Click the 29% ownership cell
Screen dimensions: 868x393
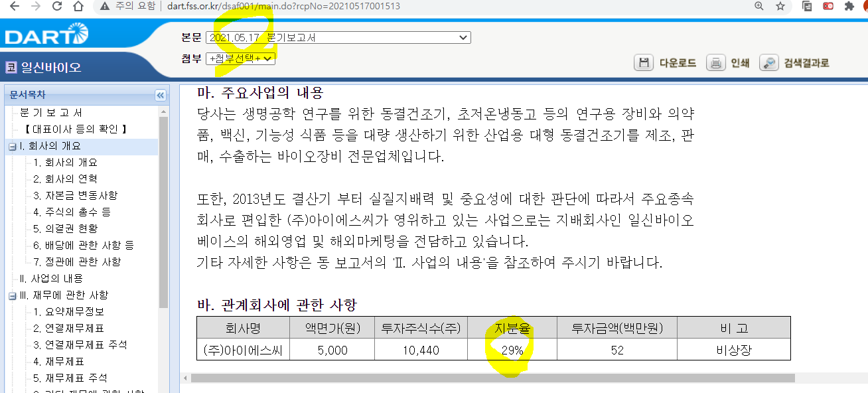pyautogui.click(x=512, y=350)
